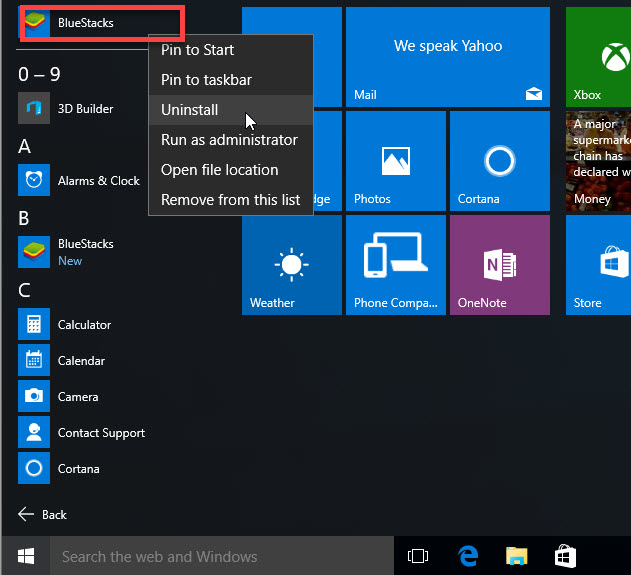631x575 pixels.
Task: Choose Pin to taskbar
Action: pyautogui.click(x=231, y=80)
